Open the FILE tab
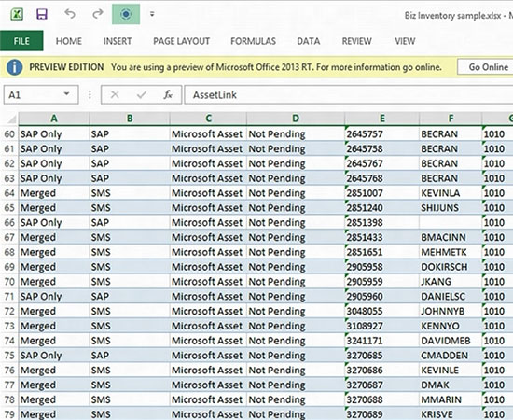The height and width of the screenshot is (420, 513). point(21,41)
